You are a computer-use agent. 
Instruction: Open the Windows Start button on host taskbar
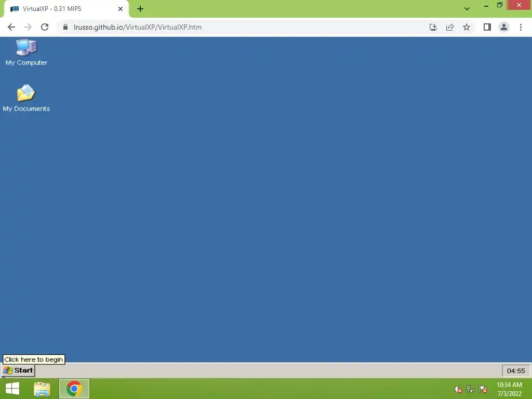(x=12, y=389)
